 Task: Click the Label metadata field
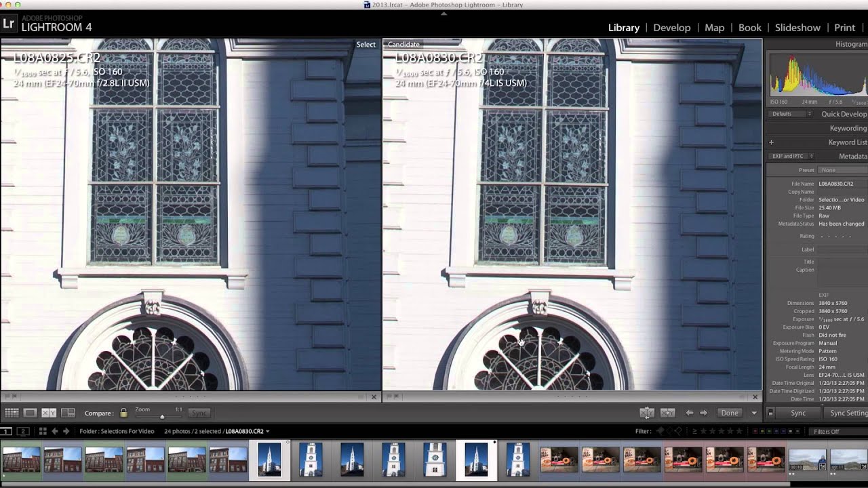842,249
